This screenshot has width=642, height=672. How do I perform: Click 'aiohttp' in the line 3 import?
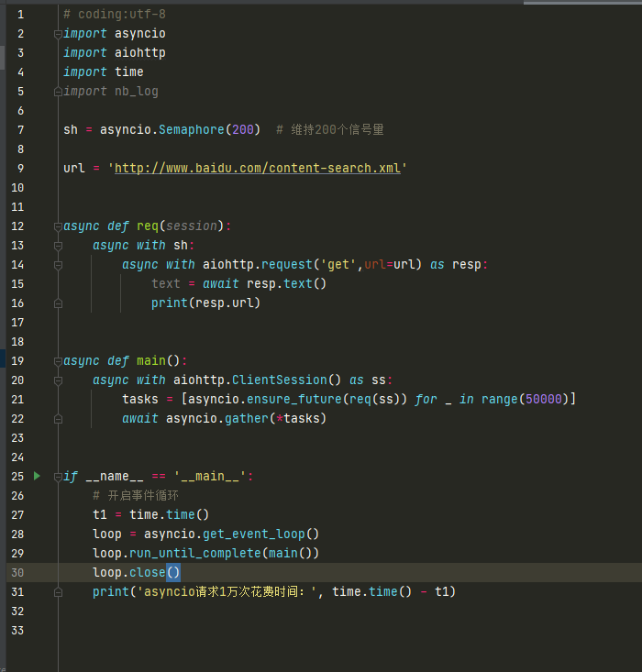[139, 52]
